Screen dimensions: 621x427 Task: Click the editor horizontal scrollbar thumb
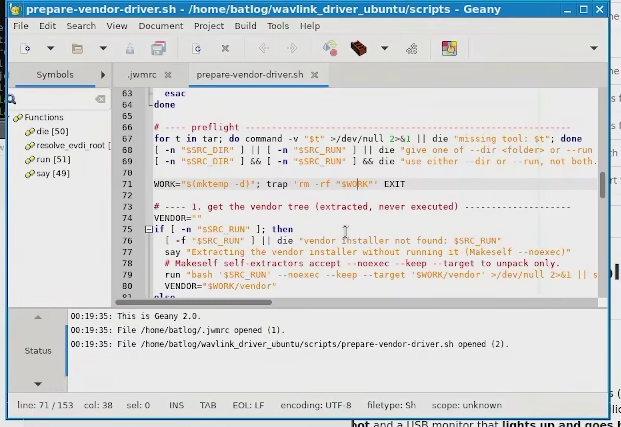194,303
